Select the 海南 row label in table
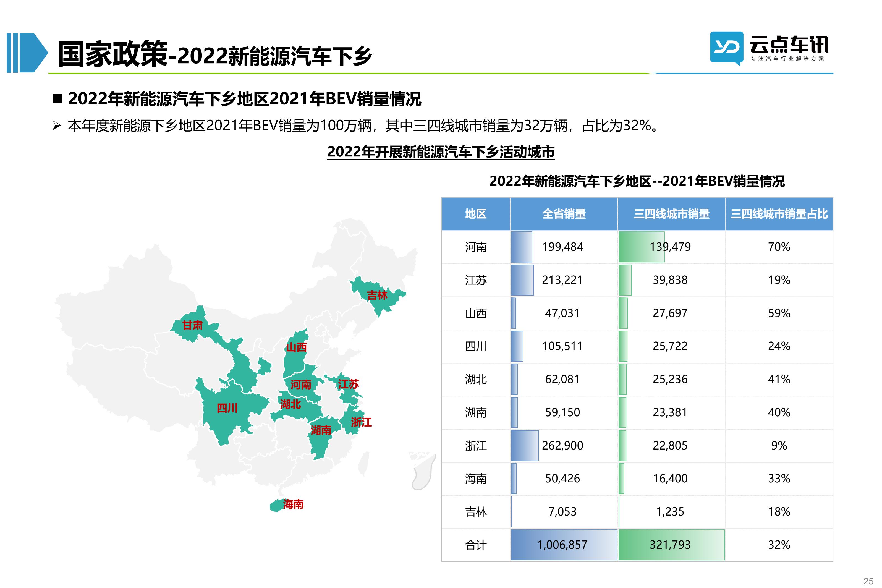 coord(476,479)
